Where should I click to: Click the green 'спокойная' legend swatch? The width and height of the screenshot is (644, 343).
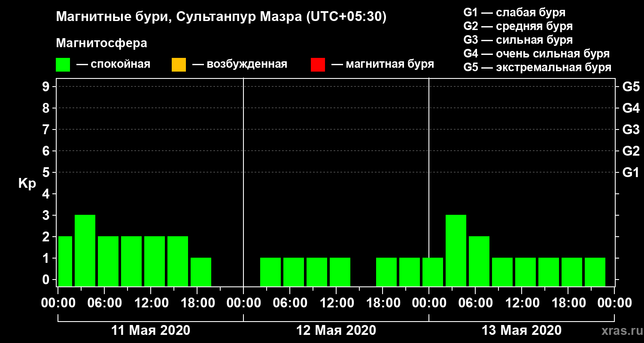coord(63,65)
